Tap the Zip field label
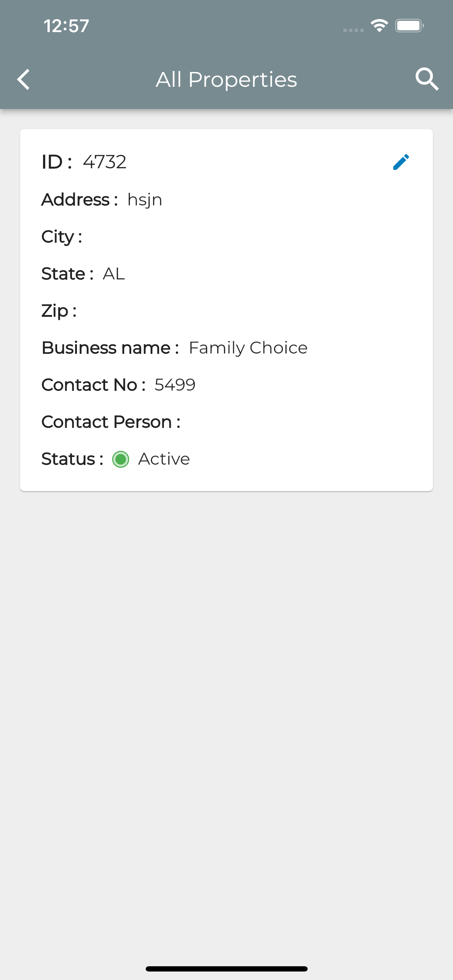Image resolution: width=453 pixels, height=980 pixels. coord(59,311)
